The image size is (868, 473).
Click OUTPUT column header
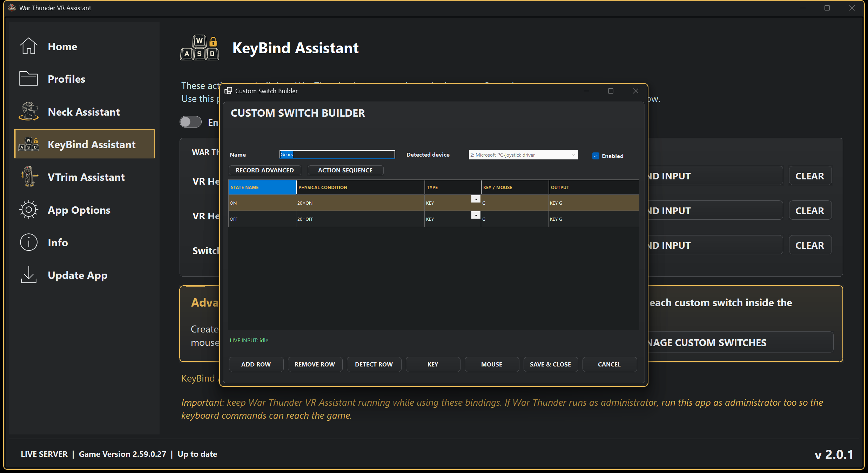click(x=594, y=187)
